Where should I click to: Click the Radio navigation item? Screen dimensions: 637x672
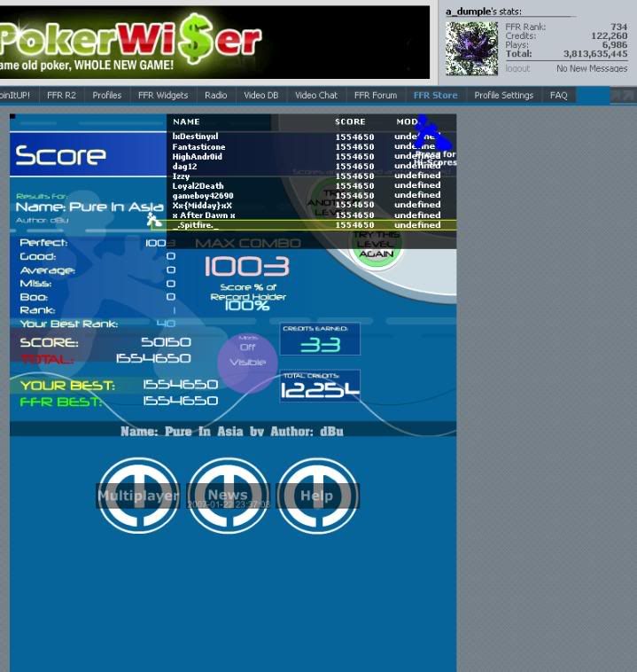215,95
